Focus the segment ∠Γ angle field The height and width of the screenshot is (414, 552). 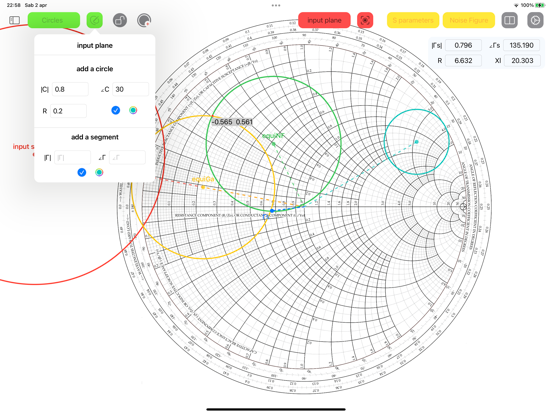pyautogui.click(x=127, y=158)
